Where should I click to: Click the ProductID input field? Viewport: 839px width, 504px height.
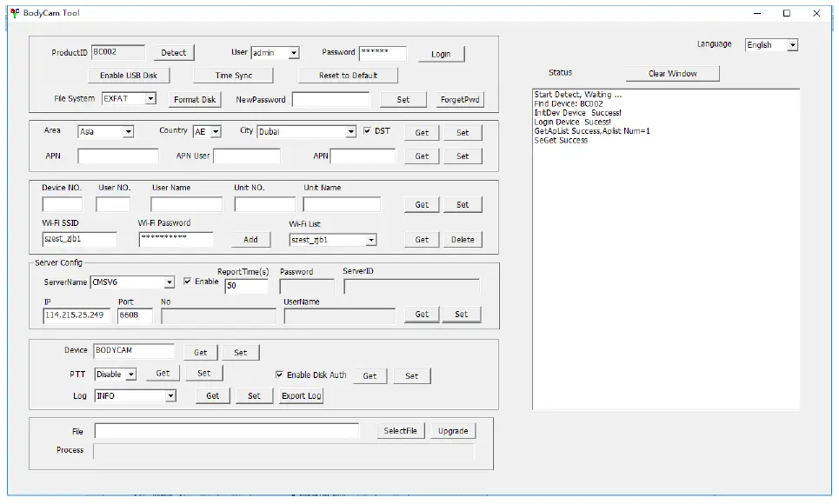pyautogui.click(x=117, y=52)
